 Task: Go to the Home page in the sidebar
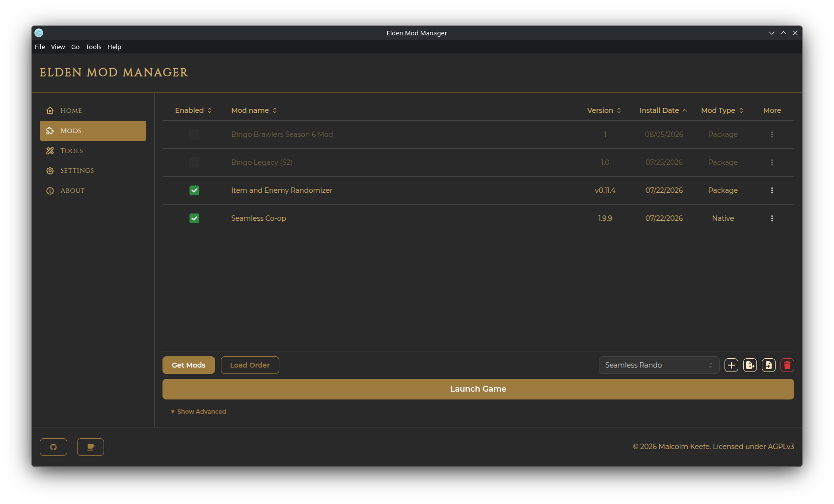[93, 110]
